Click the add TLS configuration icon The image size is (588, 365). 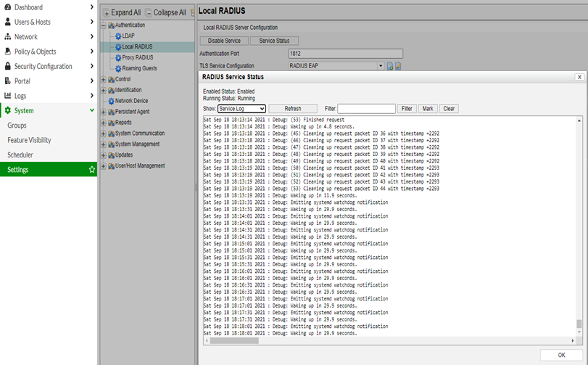(390, 66)
